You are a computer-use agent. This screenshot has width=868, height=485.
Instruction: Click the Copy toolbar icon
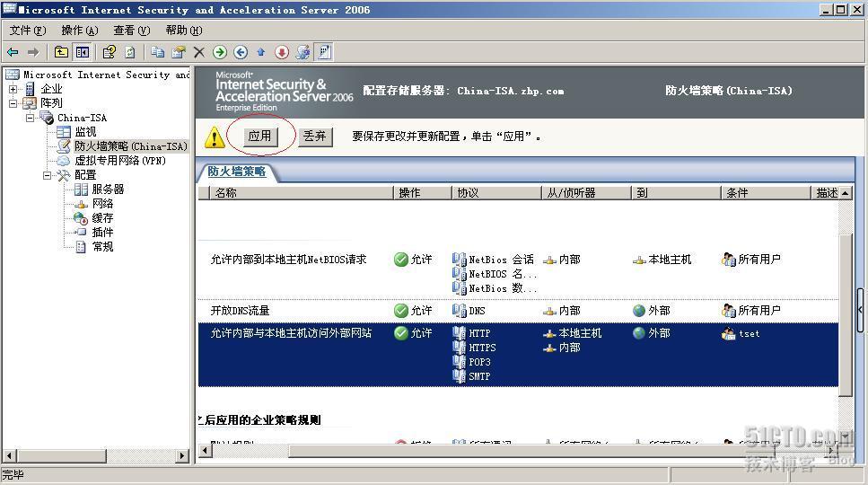click(x=158, y=53)
